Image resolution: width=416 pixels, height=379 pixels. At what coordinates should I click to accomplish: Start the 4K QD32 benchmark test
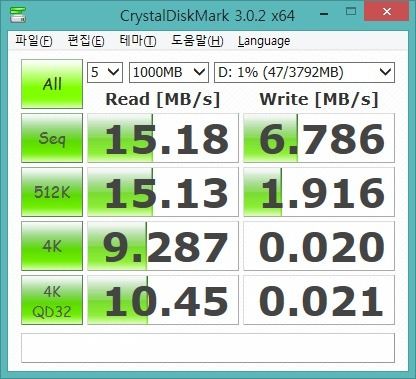(x=52, y=300)
